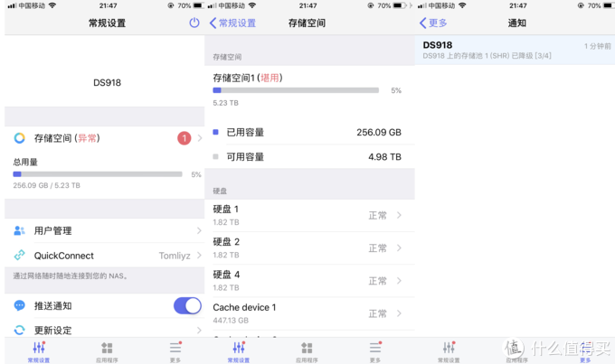The width and height of the screenshot is (615, 364).
Task: Tap the 更新设定 refresh icon
Action: pyautogui.click(x=19, y=330)
